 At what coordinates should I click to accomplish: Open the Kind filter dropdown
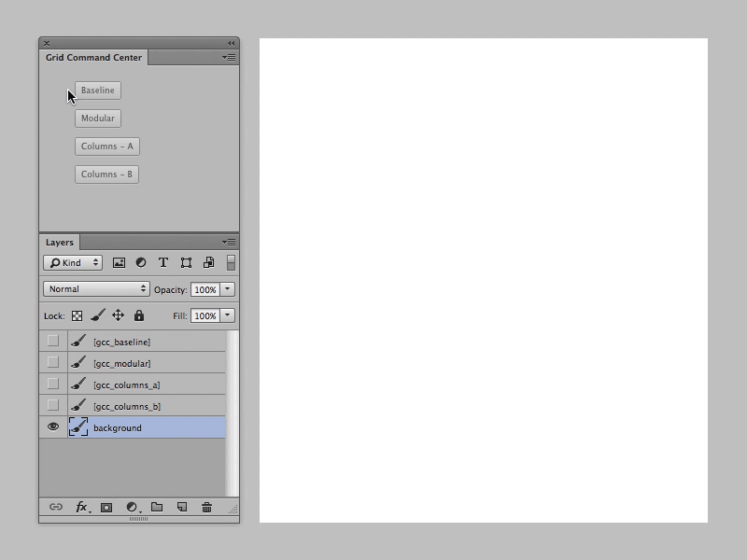pyautogui.click(x=73, y=262)
